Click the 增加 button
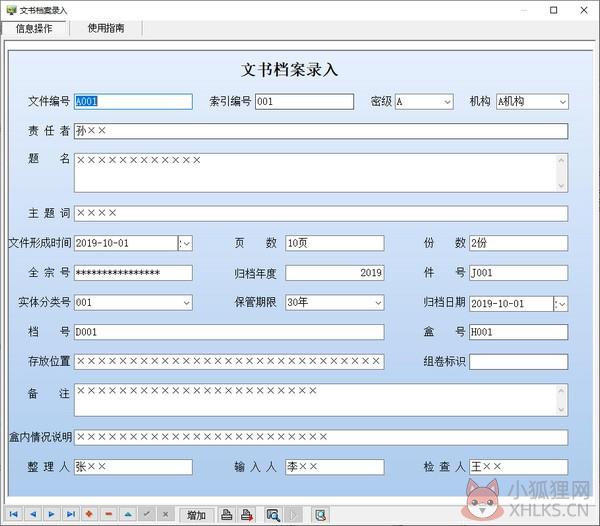Screen dimensions: 600x526 (196, 515)
